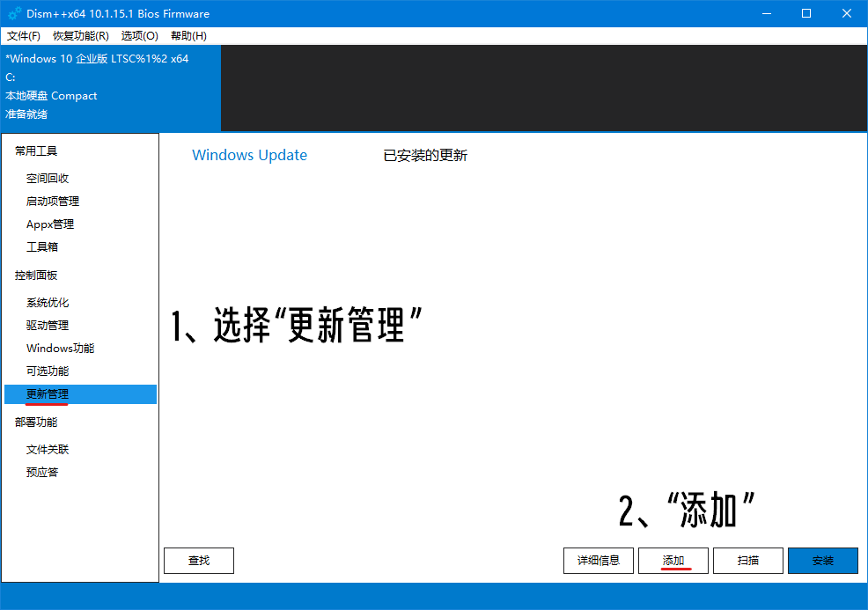
Task: Open 驱动管理 from the sidebar
Action: click(x=47, y=325)
